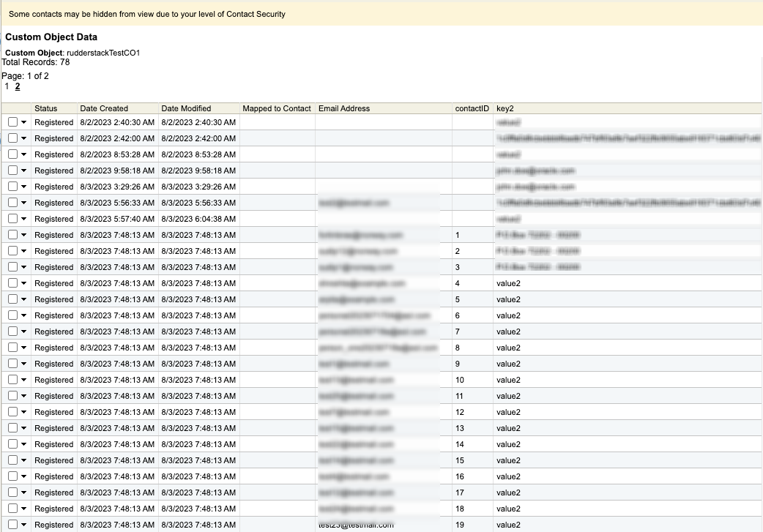763x532 pixels.
Task: Click row dropdown arrow for contactID 17
Action: [23, 493]
